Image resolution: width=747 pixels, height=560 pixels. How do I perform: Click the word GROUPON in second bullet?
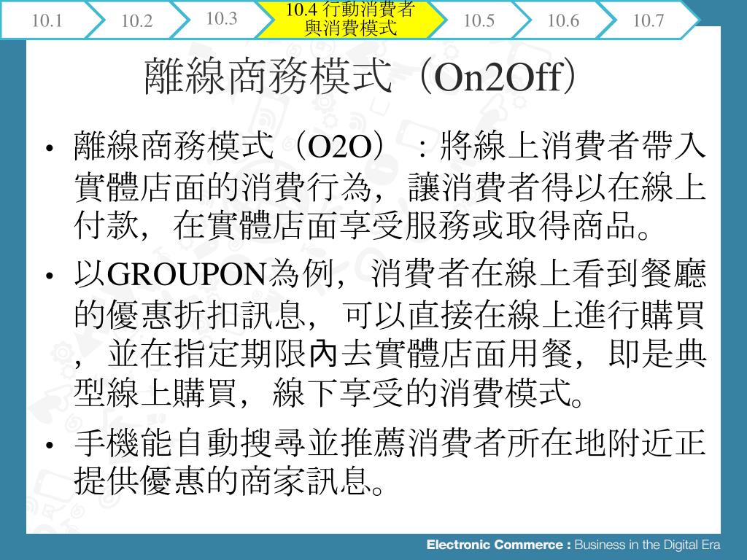click(186, 274)
